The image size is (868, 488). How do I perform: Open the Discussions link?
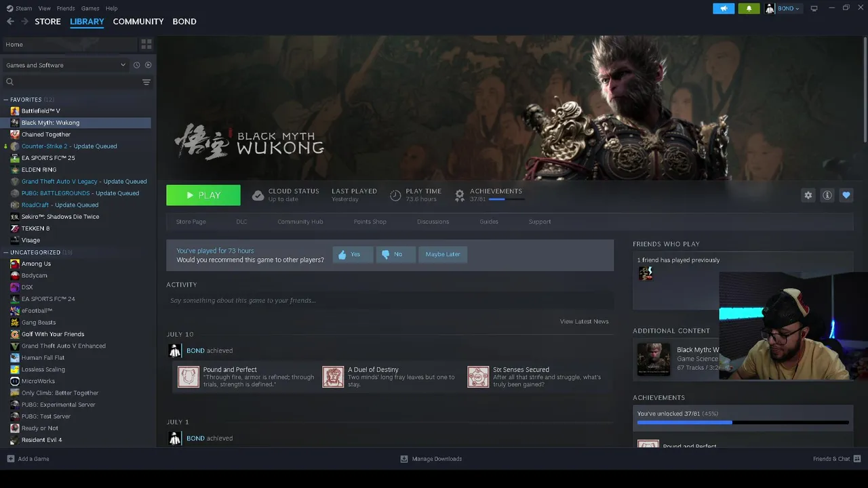tap(433, 222)
